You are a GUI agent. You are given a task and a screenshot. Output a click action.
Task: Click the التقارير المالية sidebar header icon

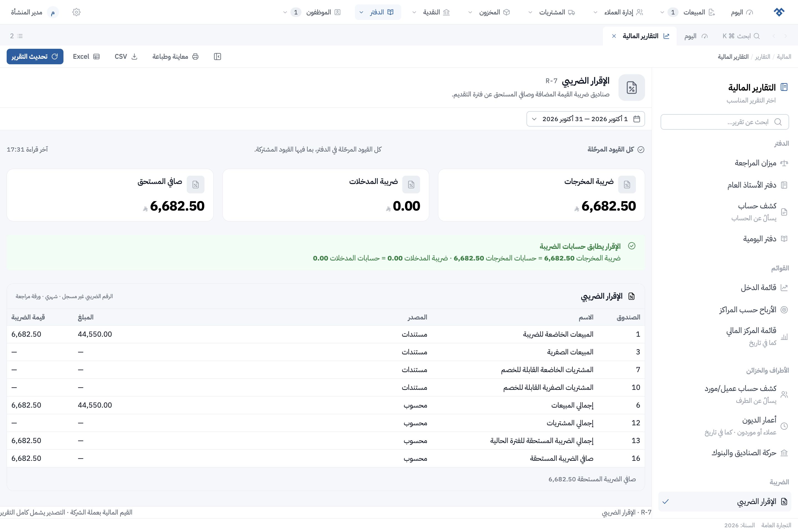(x=784, y=87)
